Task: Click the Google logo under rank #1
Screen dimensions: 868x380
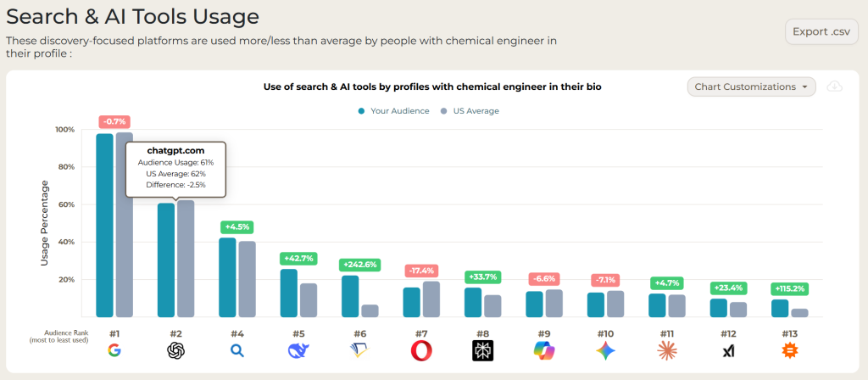Action: [x=114, y=350]
